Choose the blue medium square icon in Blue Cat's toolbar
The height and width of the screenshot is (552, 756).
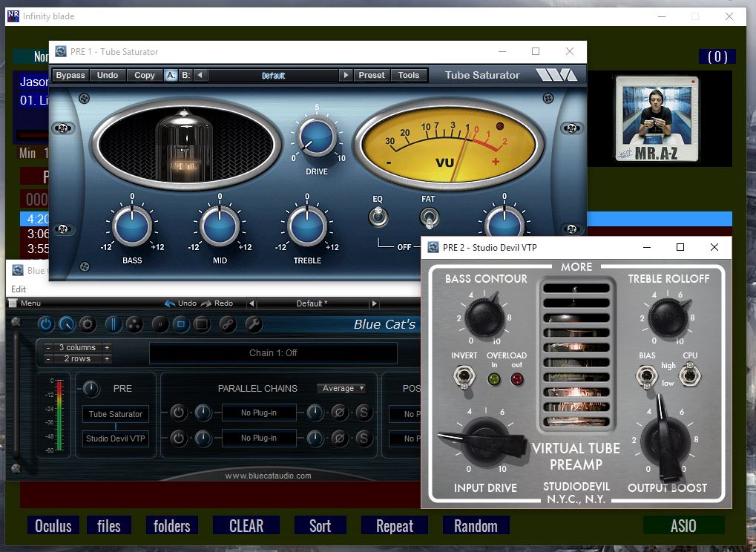tap(181, 324)
